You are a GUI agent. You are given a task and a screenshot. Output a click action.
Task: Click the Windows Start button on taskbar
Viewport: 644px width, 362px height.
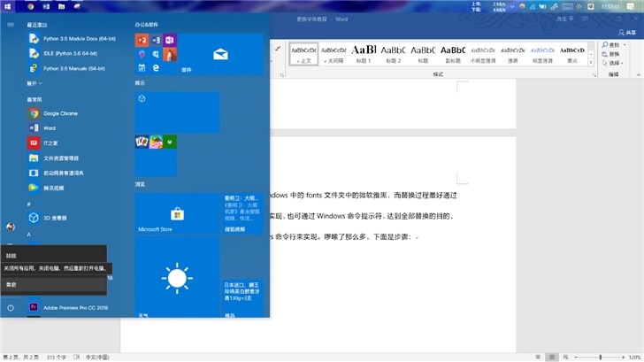pyautogui.click(x=7, y=6)
